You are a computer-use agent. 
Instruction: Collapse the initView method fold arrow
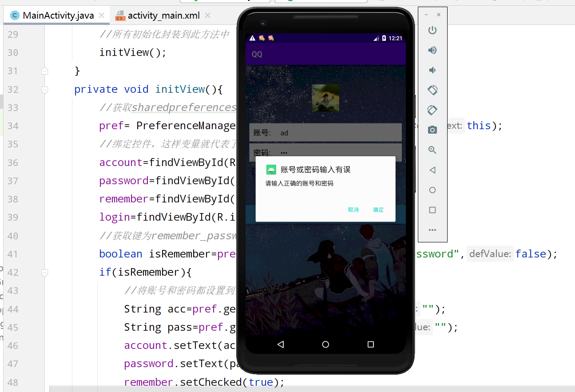[44, 90]
